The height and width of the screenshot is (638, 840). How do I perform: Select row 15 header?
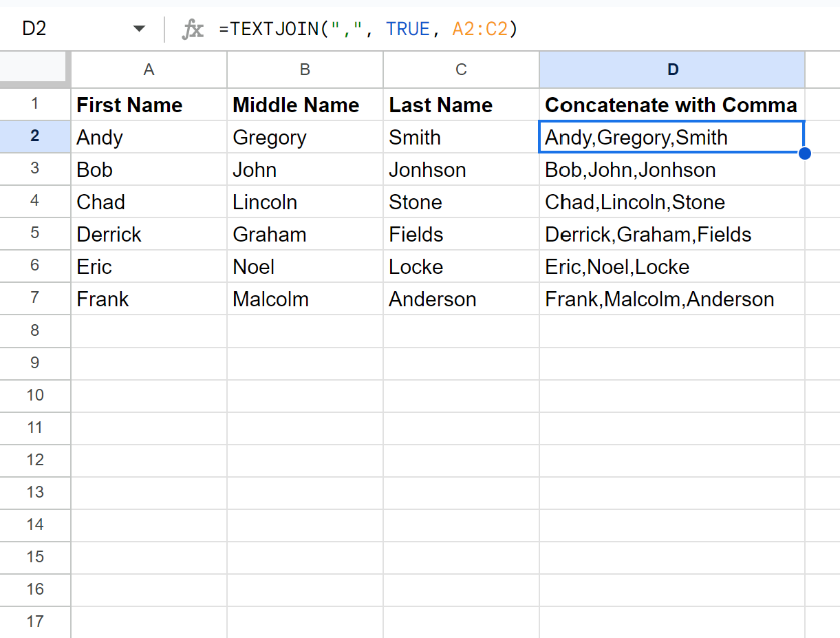pos(35,557)
